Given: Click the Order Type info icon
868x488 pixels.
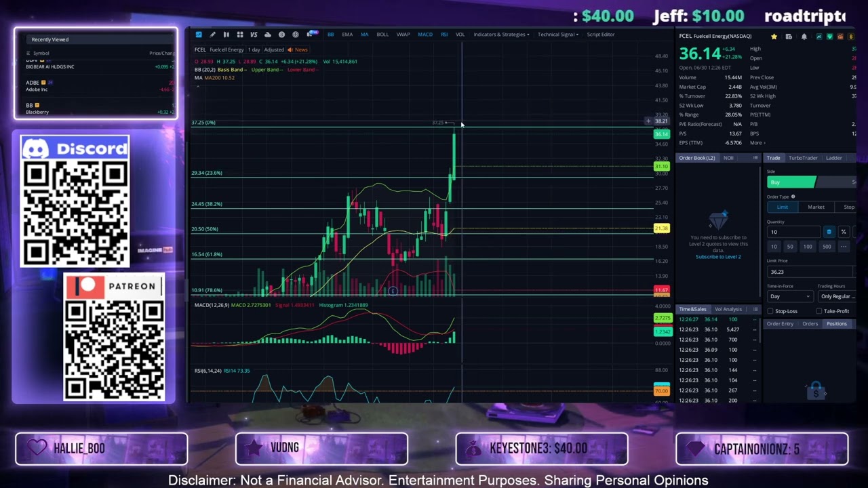Looking at the screenshot, I should (x=793, y=197).
